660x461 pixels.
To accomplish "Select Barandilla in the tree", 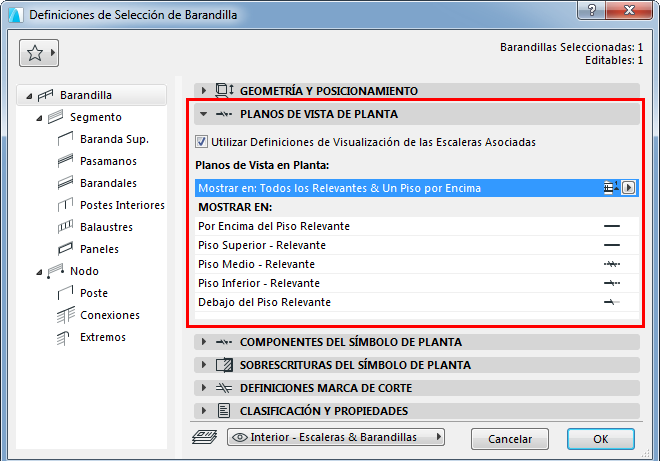I will [86, 96].
